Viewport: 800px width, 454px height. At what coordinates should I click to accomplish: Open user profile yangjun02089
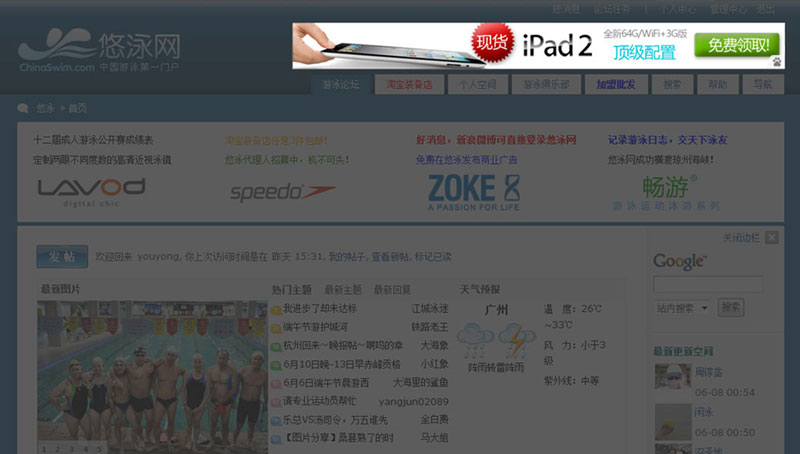413,401
